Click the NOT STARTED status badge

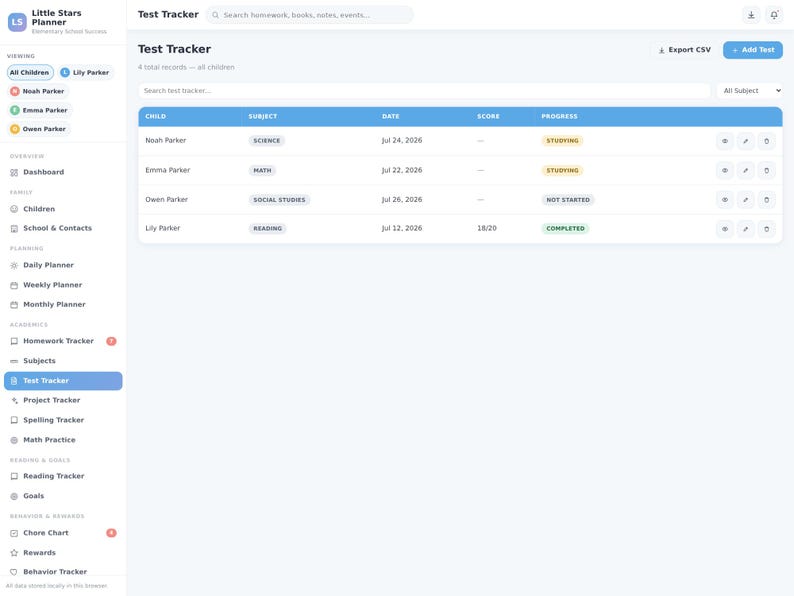pyautogui.click(x=568, y=200)
